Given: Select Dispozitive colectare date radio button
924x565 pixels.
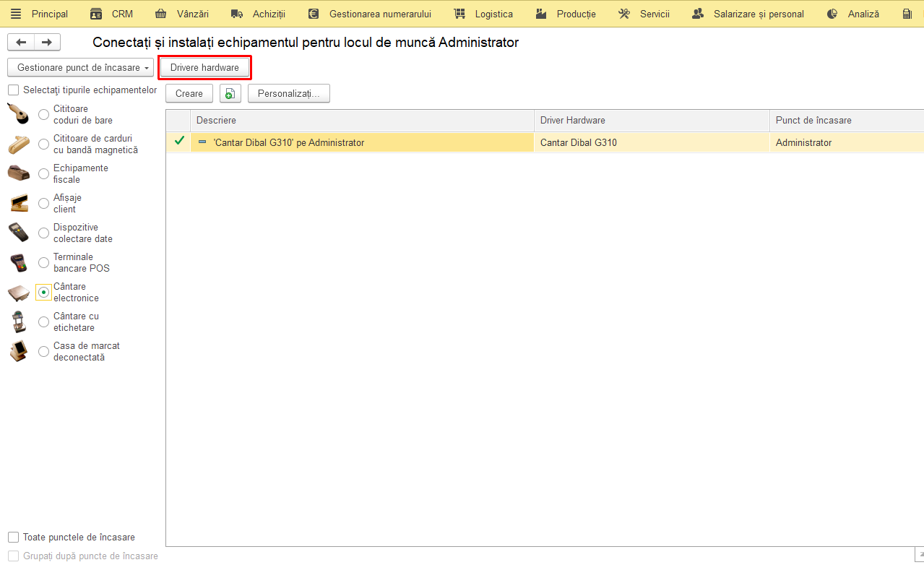Looking at the screenshot, I should coord(44,233).
